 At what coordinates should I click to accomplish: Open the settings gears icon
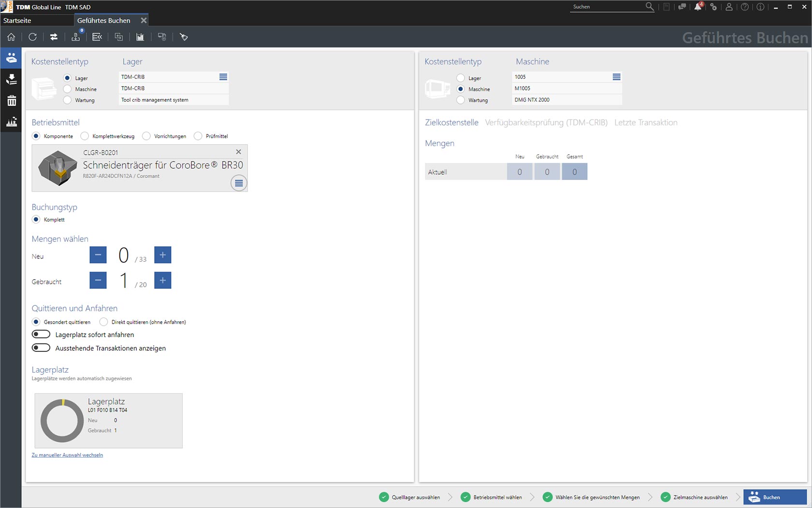713,7
